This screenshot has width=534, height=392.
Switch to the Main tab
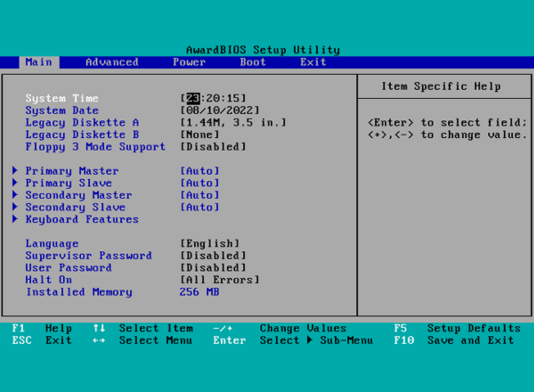tap(39, 62)
